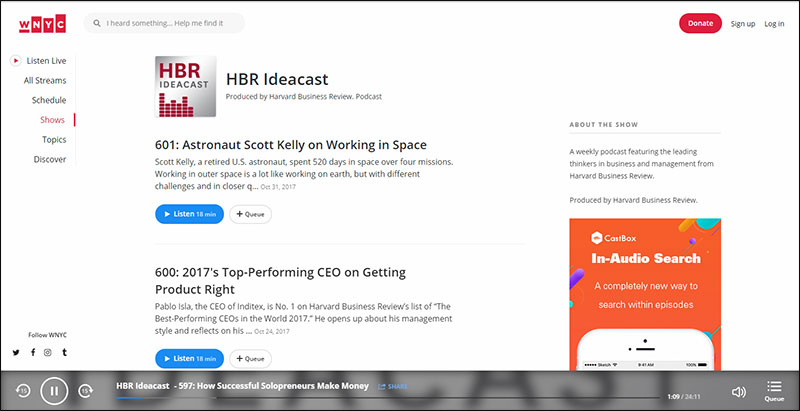Pause the playing episode
The image size is (800, 411).
pyautogui.click(x=54, y=391)
